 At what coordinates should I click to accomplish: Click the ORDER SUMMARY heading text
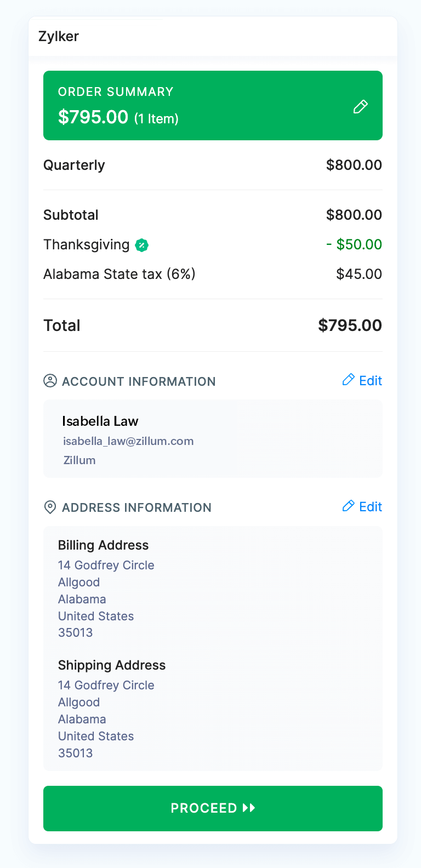pos(116,92)
